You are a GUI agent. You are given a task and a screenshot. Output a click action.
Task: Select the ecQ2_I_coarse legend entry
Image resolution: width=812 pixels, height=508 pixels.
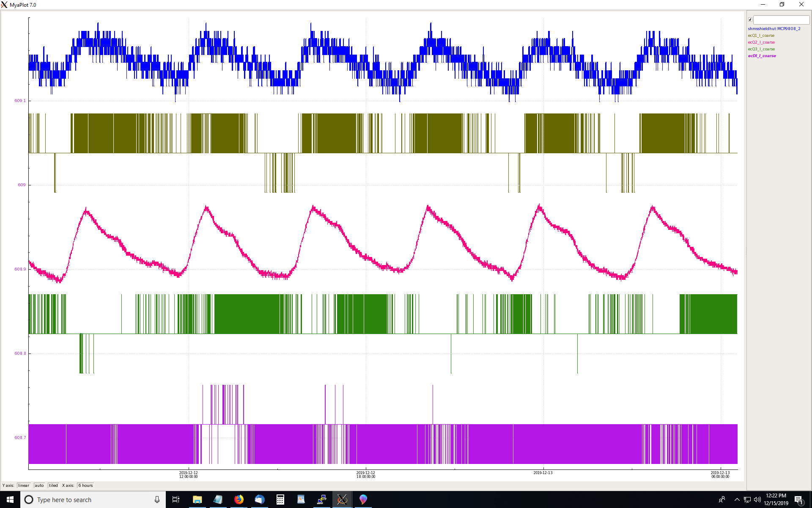761,42
